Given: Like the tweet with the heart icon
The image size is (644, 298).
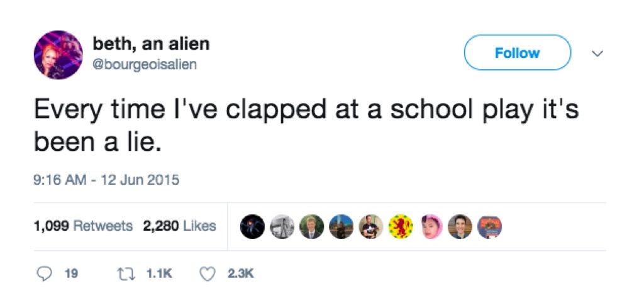Looking at the screenshot, I should click(x=207, y=273).
